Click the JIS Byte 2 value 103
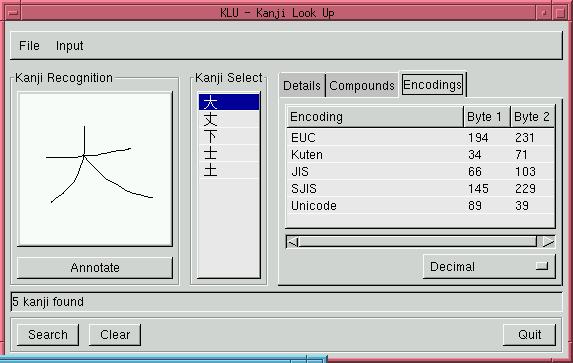Image resolution: width=573 pixels, height=363 pixels. click(x=525, y=171)
